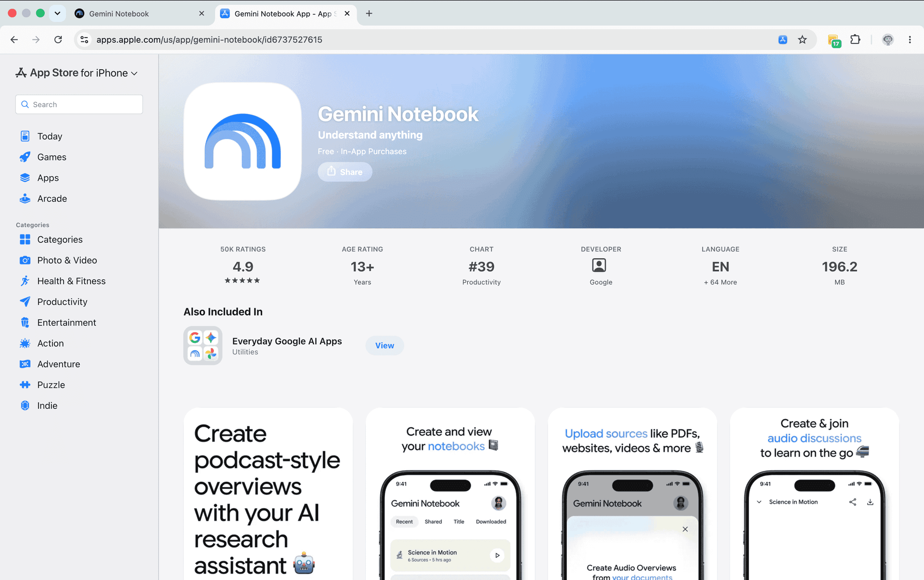The height and width of the screenshot is (580, 924).
Task: Switch to the Gemini Notebook tab
Action: pos(140,13)
